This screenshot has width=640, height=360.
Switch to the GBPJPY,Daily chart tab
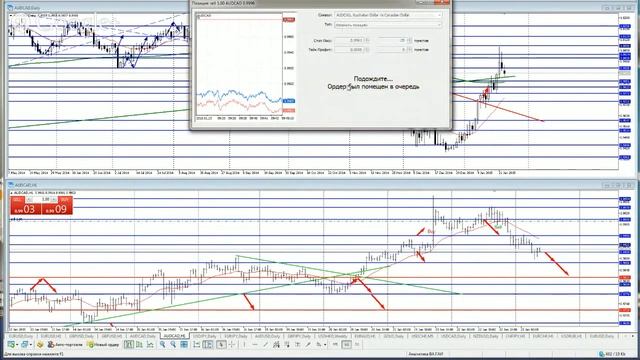click(x=299, y=336)
